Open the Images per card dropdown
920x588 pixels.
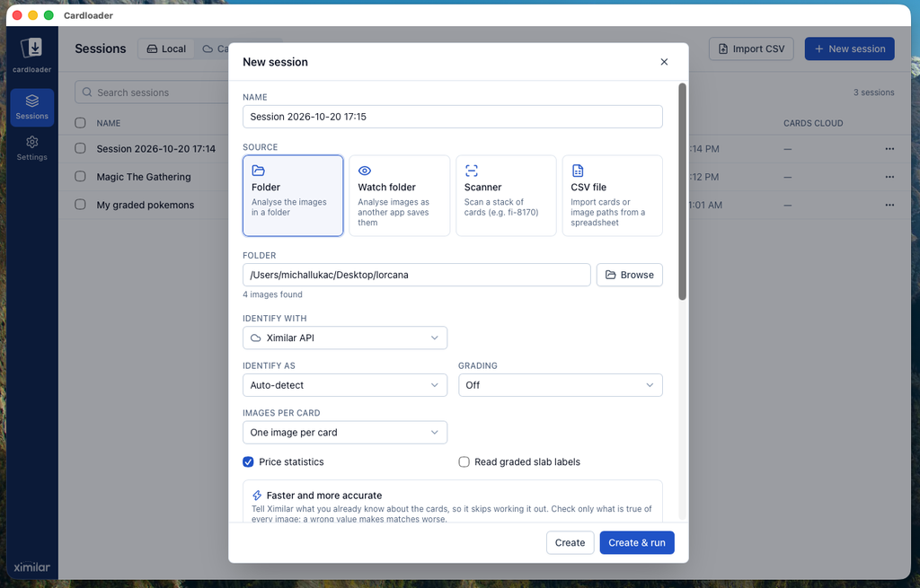click(x=345, y=433)
